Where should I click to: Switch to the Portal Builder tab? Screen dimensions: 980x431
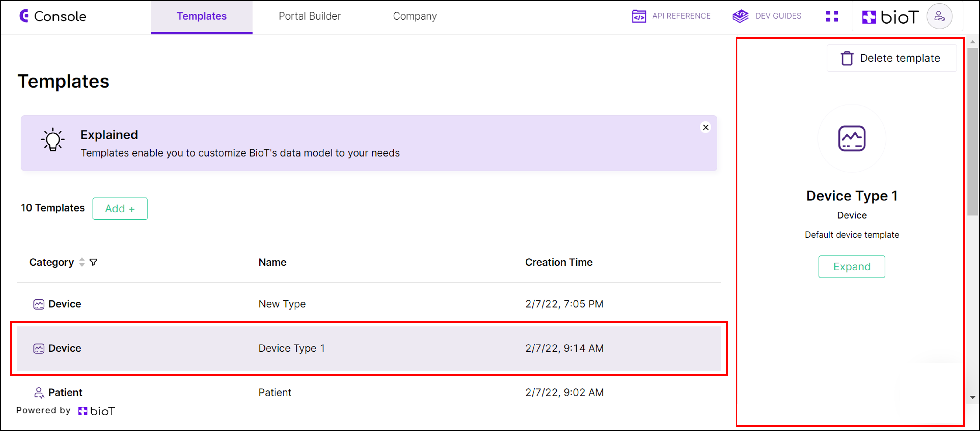click(310, 16)
